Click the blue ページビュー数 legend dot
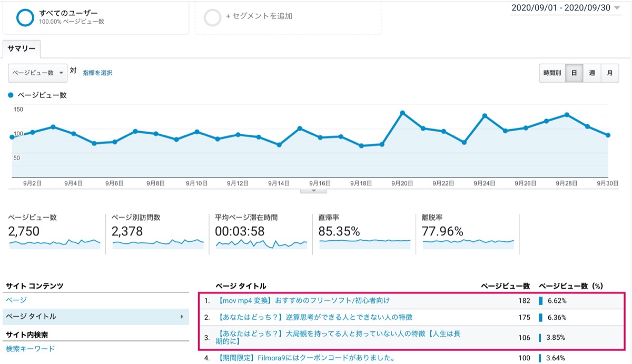This screenshot has height=364, width=632. pyautogui.click(x=11, y=95)
